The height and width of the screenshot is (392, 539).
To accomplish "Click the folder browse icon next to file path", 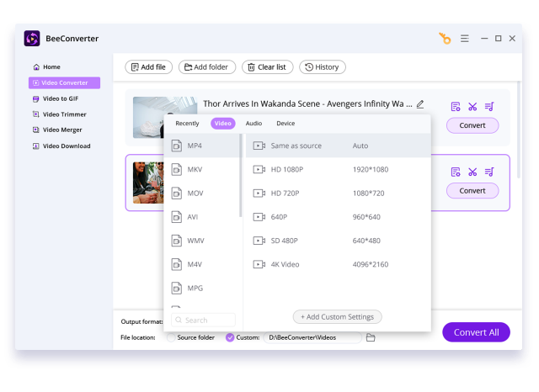I will coord(370,337).
